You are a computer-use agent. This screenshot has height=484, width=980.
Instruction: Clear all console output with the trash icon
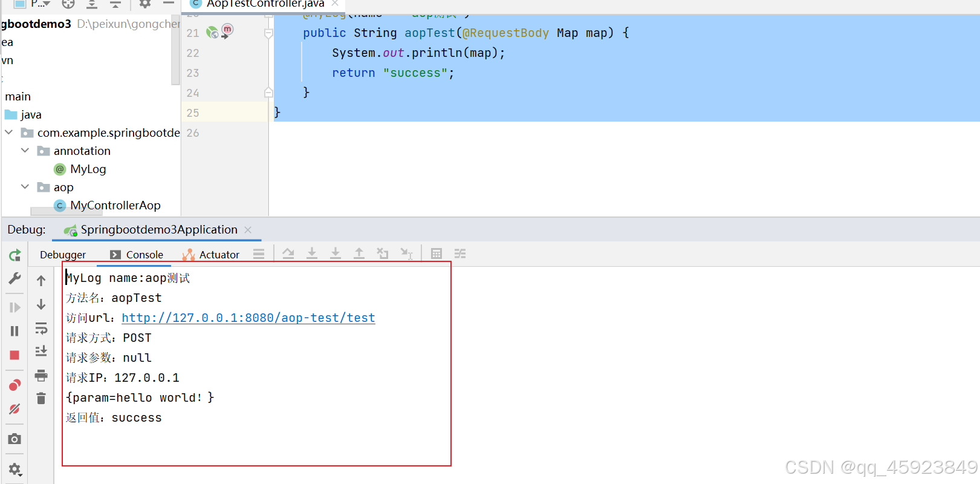click(x=41, y=398)
